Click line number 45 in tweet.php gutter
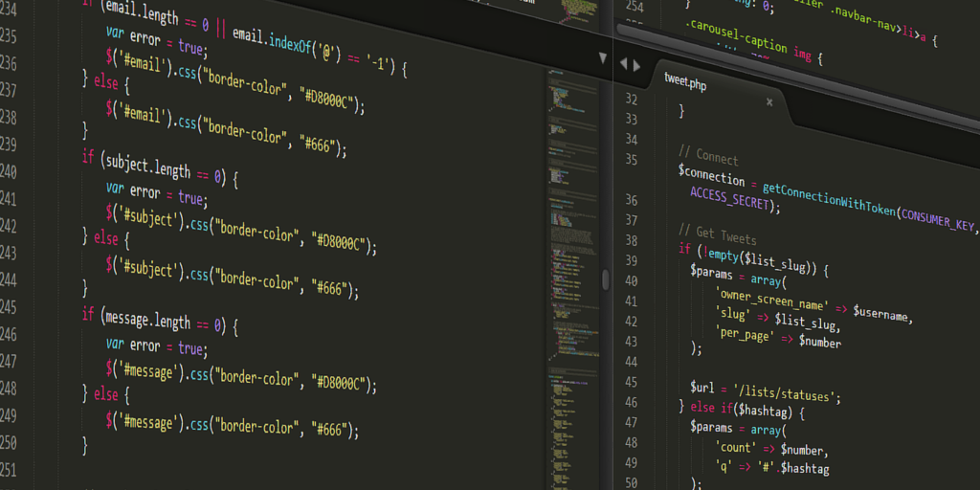The height and width of the screenshot is (490, 980). click(x=631, y=382)
